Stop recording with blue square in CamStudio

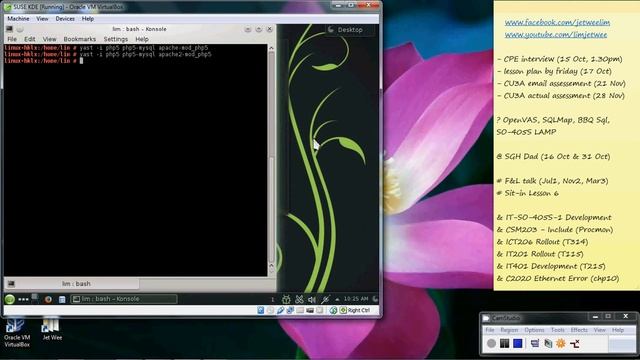click(x=518, y=343)
